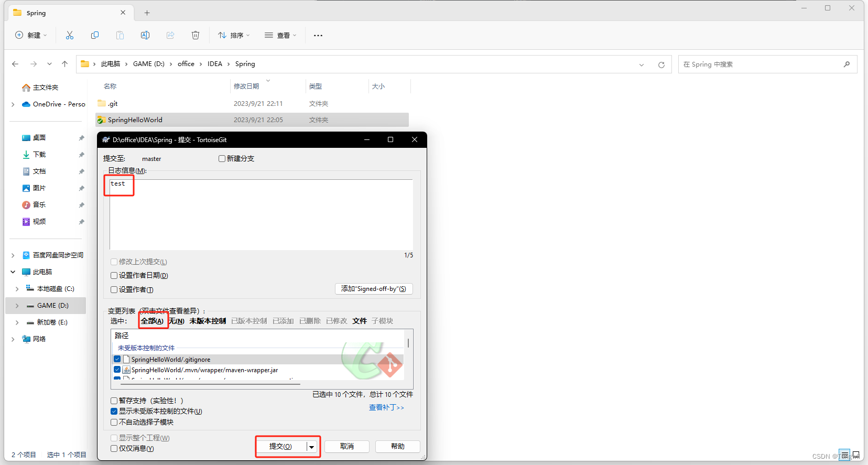Toggle 显示未受版本控制的文件 checkbox
Screen dimensions: 868x465
[114, 411]
